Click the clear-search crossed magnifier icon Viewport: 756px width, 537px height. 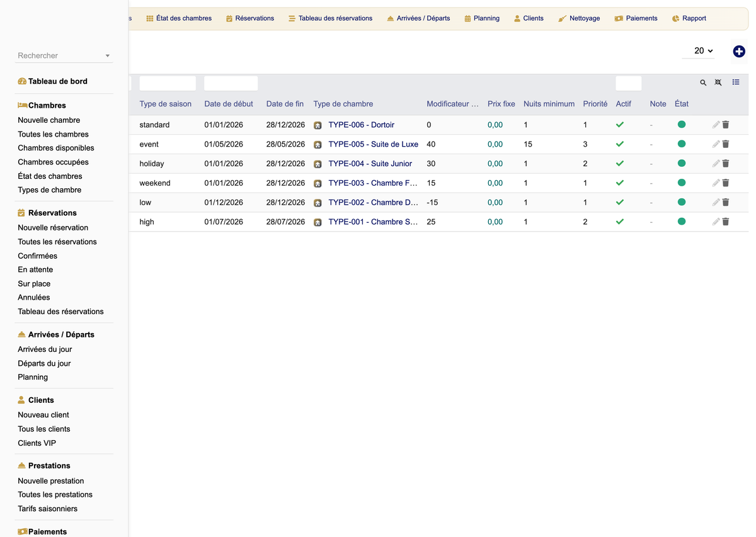(x=718, y=82)
